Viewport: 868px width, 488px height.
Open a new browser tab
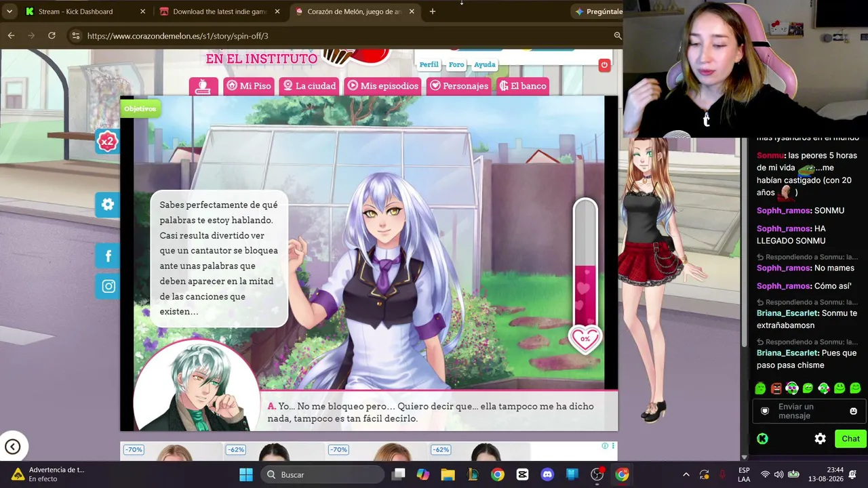(433, 12)
